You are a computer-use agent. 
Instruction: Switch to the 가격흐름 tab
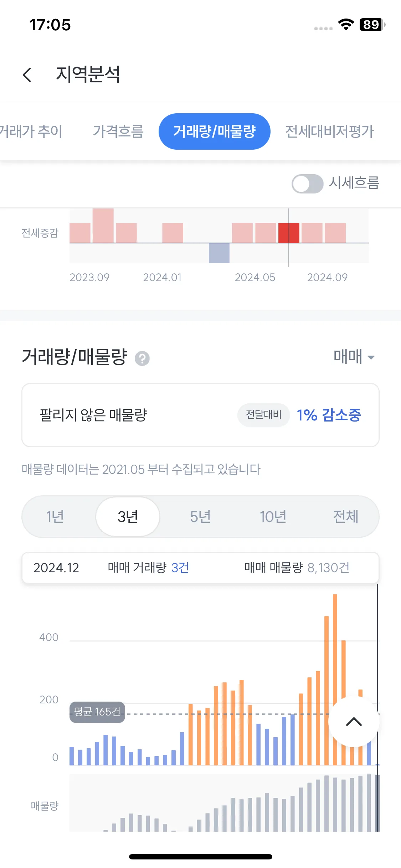point(118,131)
